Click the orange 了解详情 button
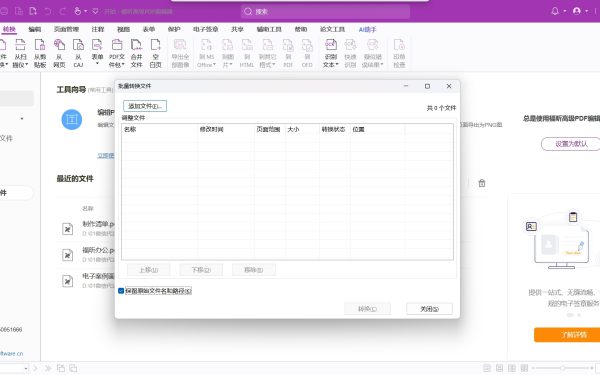 click(568, 335)
